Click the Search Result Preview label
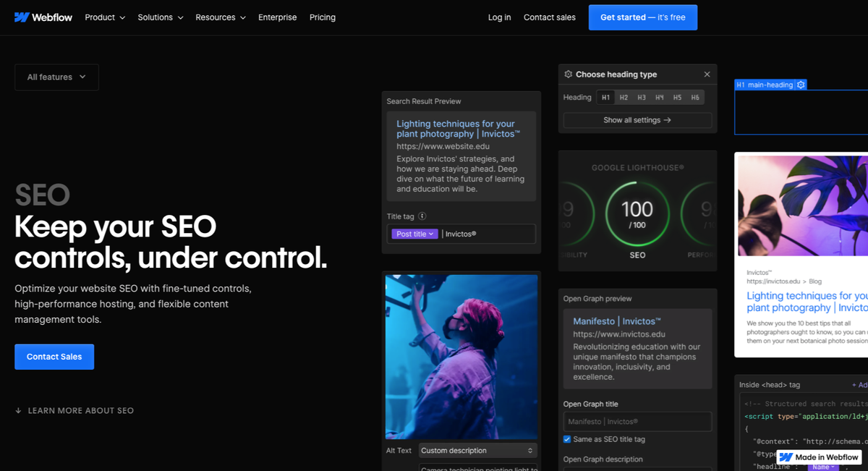This screenshot has width=868, height=471. [424, 102]
